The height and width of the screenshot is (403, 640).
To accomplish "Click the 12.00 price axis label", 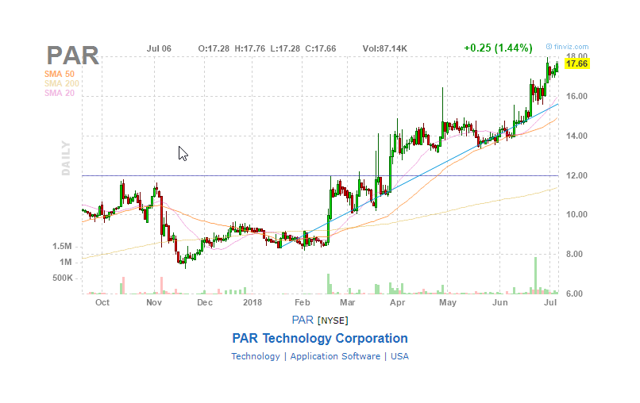I will pyautogui.click(x=577, y=176).
